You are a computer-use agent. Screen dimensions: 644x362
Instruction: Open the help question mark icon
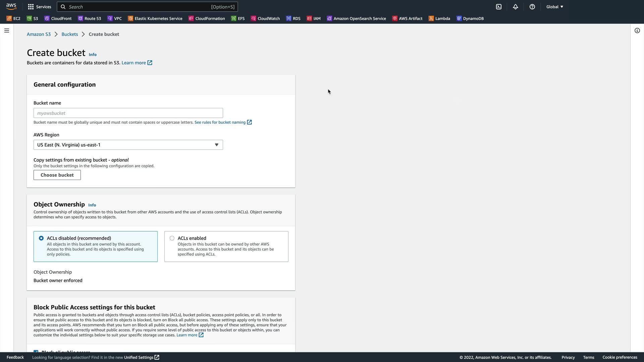pyautogui.click(x=532, y=7)
